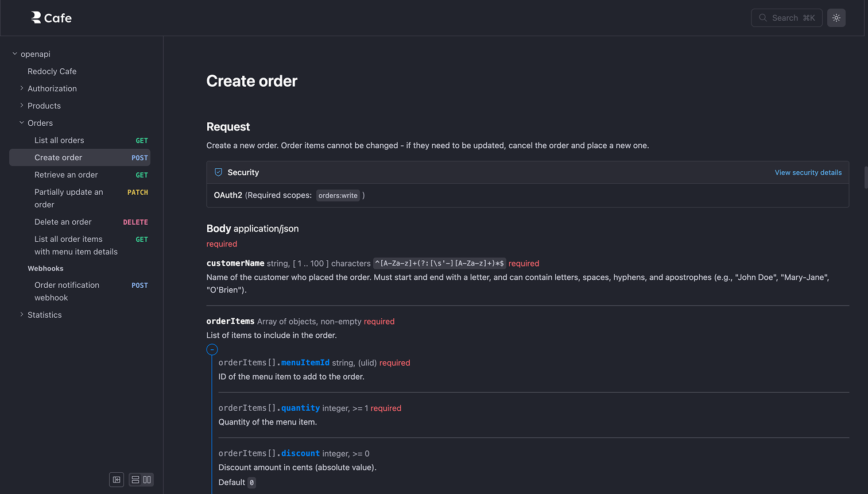The image size is (868, 494).
Task: Click the PATCH badge in sidebar
Action: click(138, 192)
